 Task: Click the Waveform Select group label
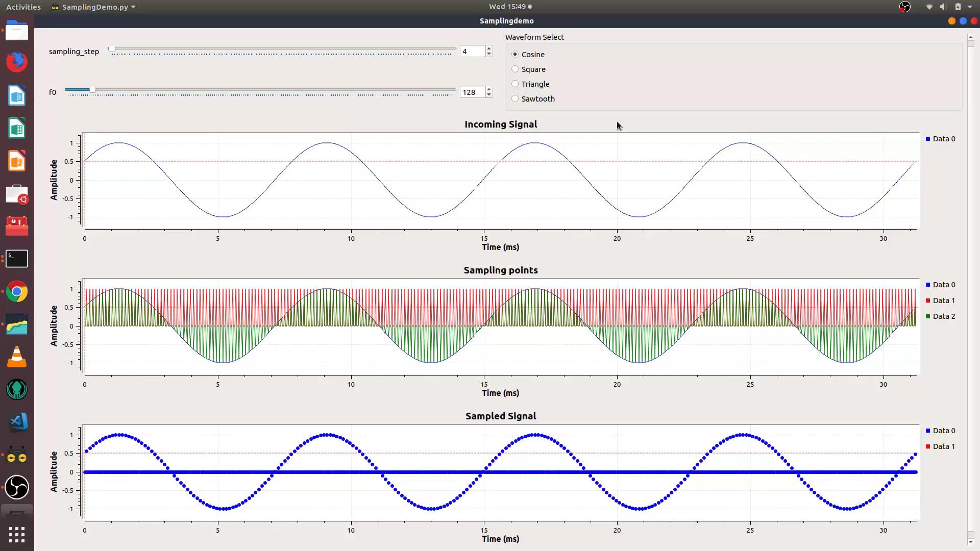tap(534, 37)
